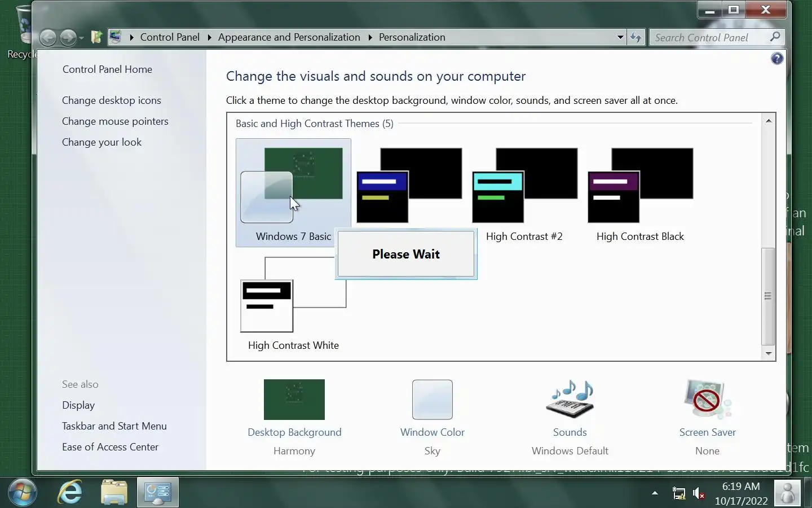Click the Control Panel taskbar button
This screenshot has height=508, width=812.
[158, 493]
